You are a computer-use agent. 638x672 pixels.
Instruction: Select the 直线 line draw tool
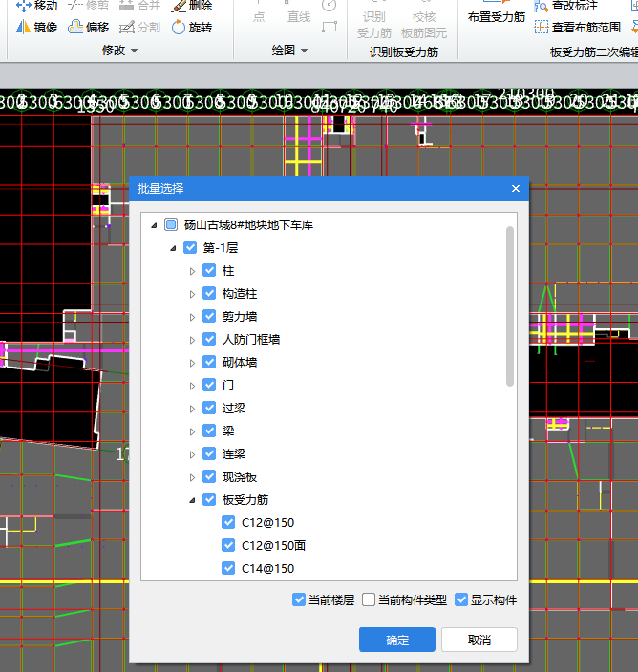pos(299,12)
